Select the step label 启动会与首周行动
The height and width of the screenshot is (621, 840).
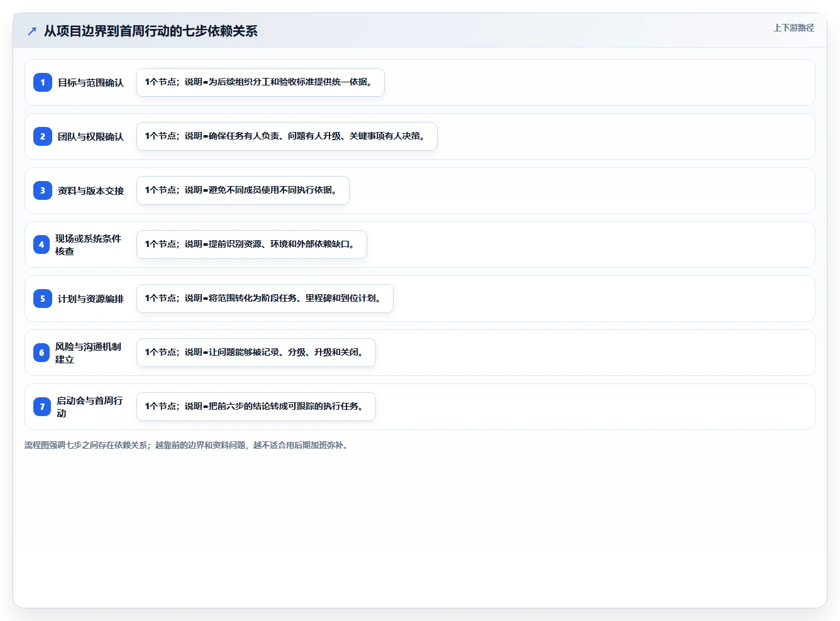pyautogui.click(x=89, y=407)
